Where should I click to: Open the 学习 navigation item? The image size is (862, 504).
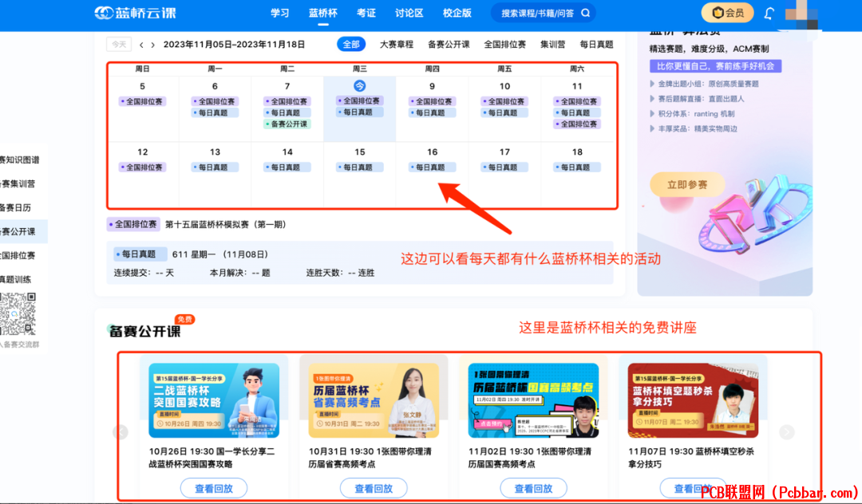[x=280, y=14]
